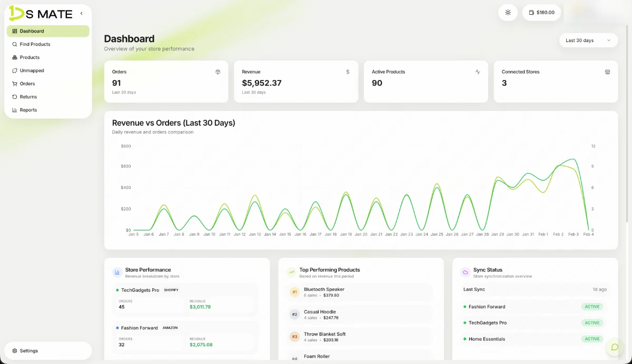
Task: Open the Dashboard sidebar item
Action: (x=48, y=31)
